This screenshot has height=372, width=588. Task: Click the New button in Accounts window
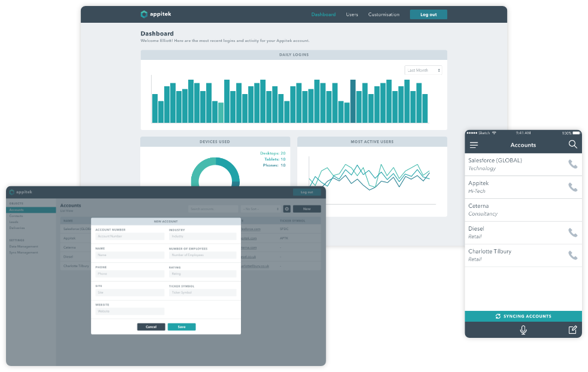pos(307,209)
